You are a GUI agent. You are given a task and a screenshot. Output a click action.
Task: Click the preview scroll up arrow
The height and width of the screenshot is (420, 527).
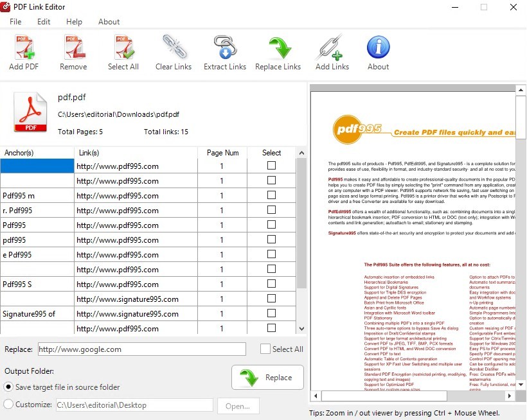521,90
